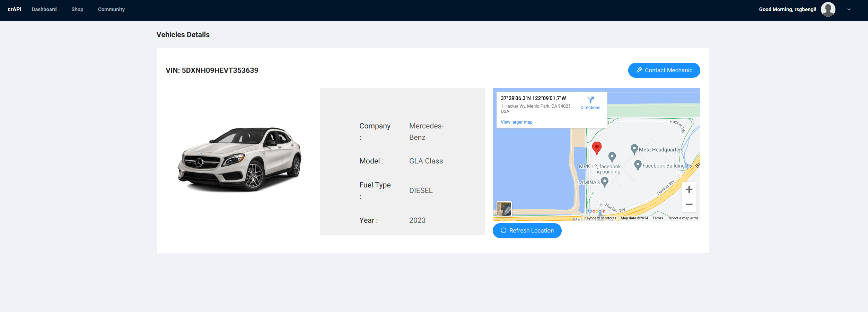
Task: Click the Directions arrow icon on map
Action: pos(590,100)
